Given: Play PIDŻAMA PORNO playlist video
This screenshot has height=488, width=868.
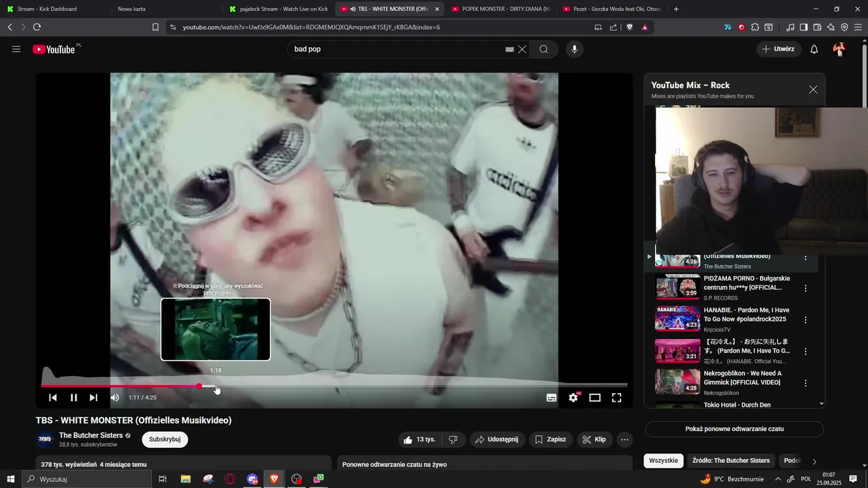Looking at the screenshot, I should 677,287.
